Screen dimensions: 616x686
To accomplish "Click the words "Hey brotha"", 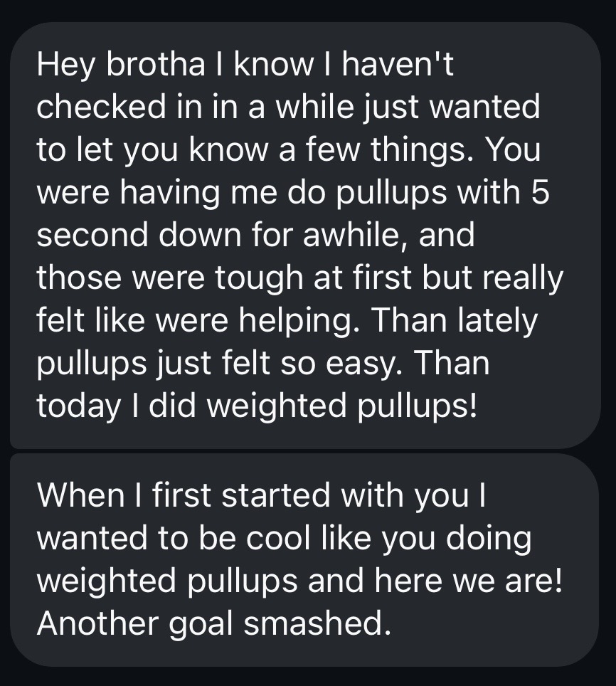I will 121,65.
